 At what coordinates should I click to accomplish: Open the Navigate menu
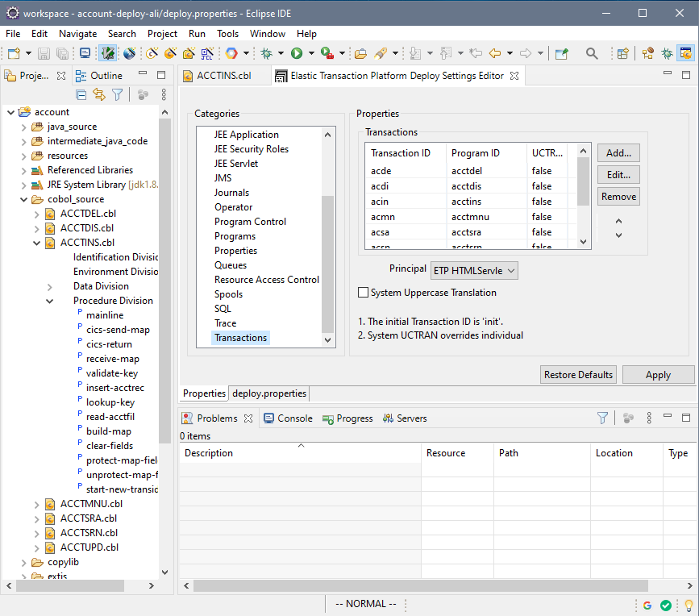tap(77, 34)
